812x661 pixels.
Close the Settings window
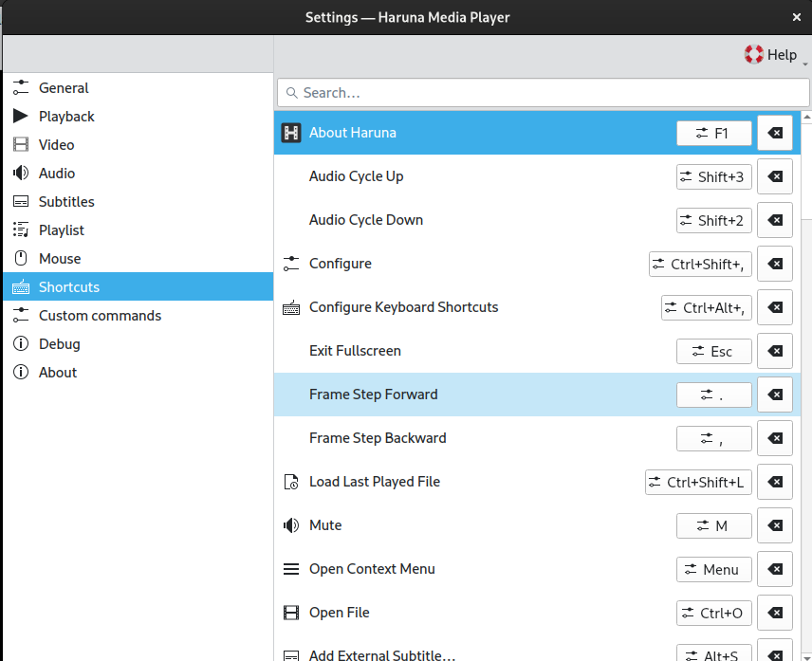pyautogui.click(x=796, y=17)
